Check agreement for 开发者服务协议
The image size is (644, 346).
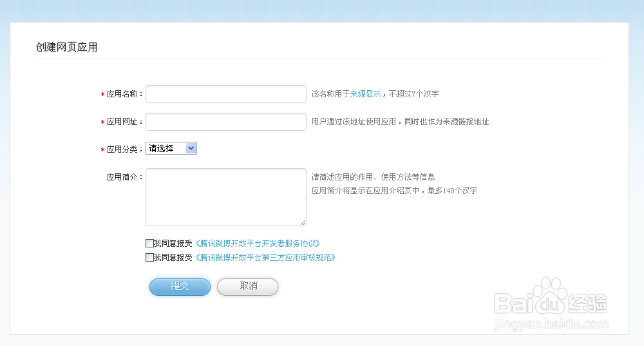[149, 244]
